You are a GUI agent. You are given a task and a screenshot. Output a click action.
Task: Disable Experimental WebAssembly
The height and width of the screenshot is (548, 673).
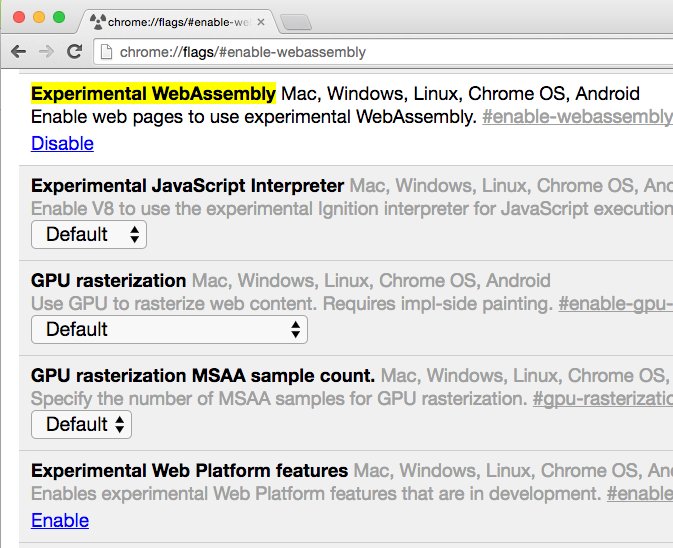click(x=62, y=143)
